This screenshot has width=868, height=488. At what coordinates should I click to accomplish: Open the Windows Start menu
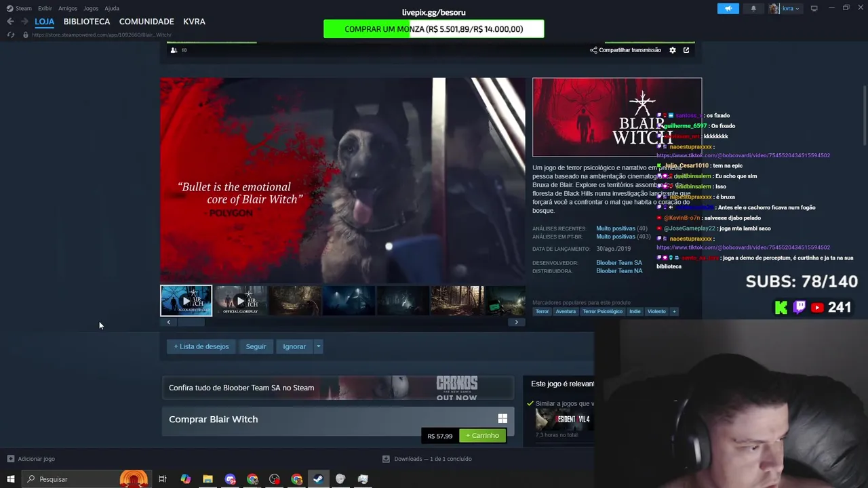10,479
